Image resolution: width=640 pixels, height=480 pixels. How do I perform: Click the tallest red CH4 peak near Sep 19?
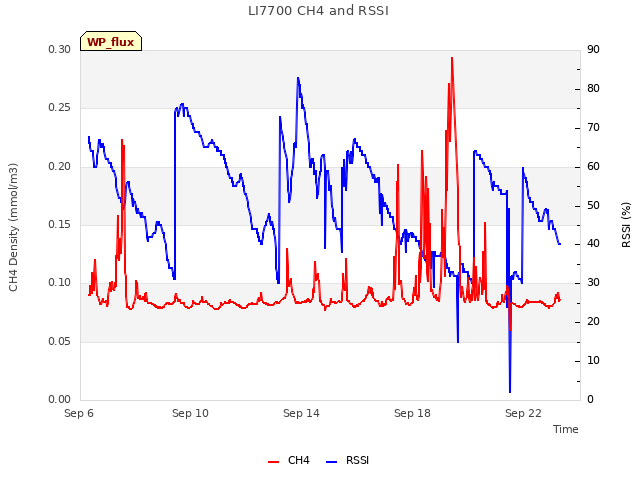(452, 58)
